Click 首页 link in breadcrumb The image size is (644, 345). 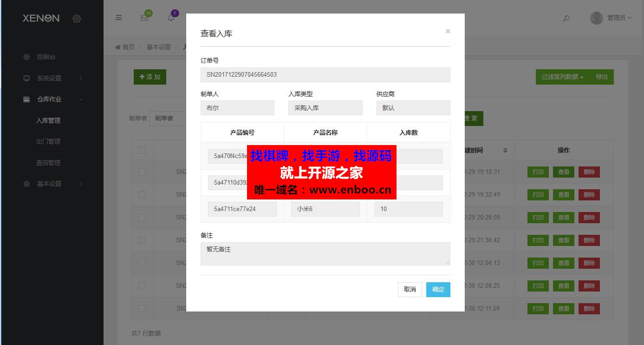click(x=129, y=47)
